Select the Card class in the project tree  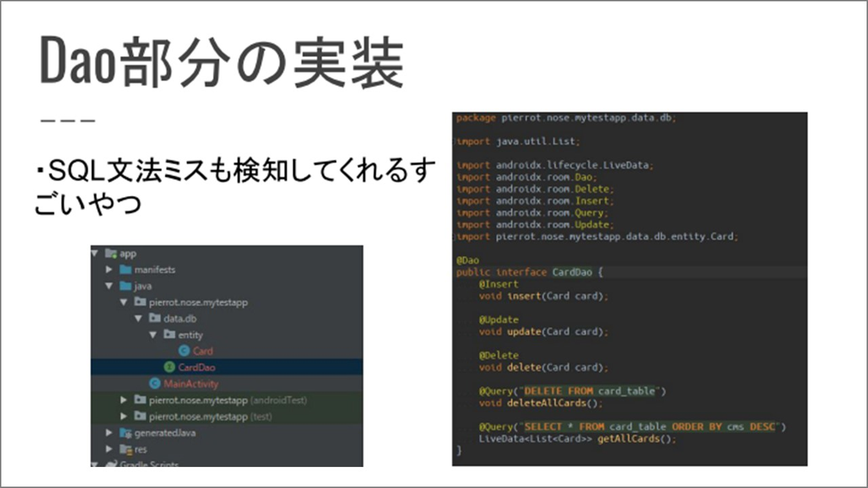(x=203, y=351)
